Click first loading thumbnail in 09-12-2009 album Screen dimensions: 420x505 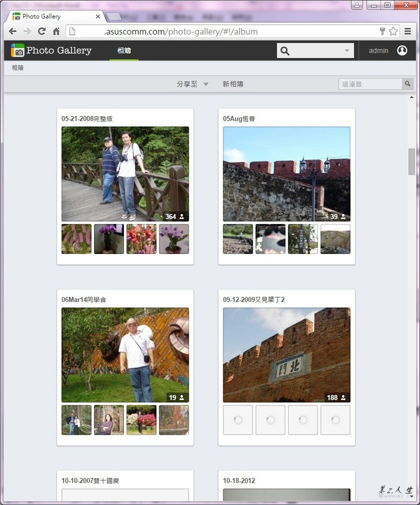238,420
